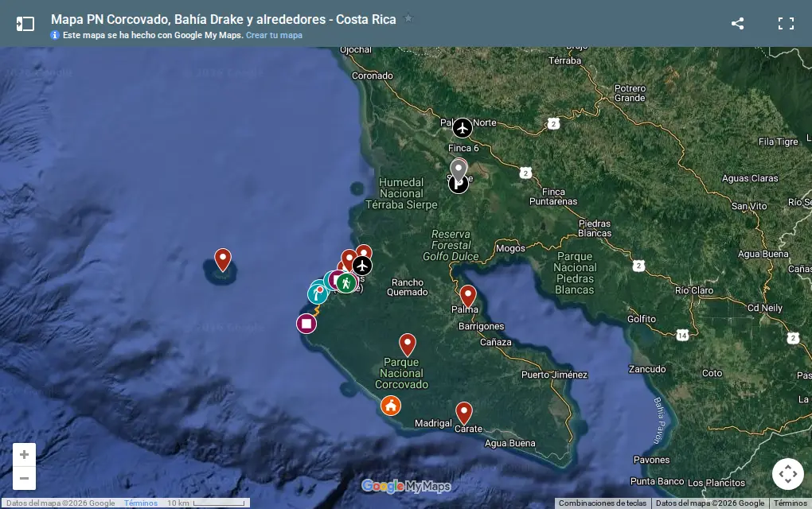The image size is (812, 509).
Task: Click route 14 shield near Golfito
Action: pos(682,335)
